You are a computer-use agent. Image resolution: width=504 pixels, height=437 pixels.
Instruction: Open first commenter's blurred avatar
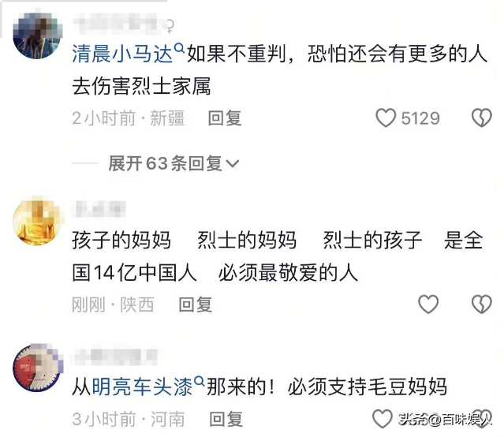tap(37, 35)
